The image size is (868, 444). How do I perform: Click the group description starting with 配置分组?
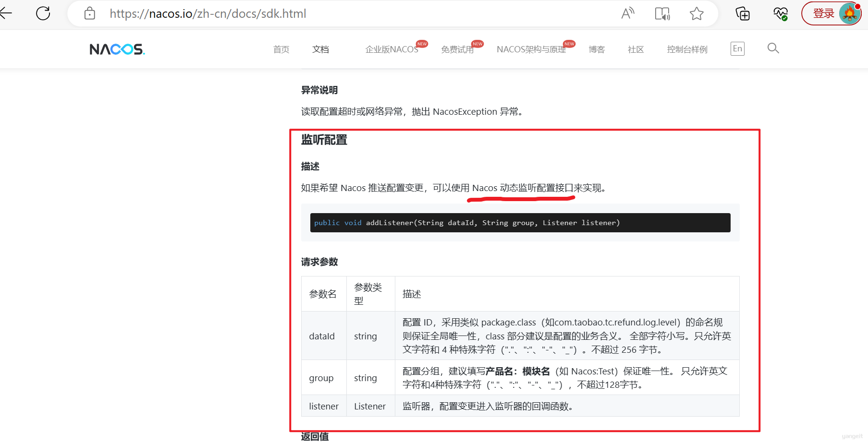567,378
